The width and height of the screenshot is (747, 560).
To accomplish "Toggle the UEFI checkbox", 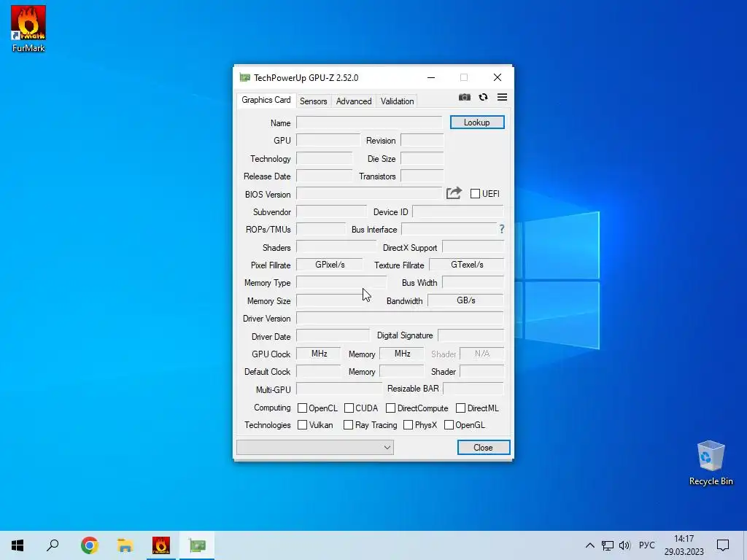I will pyautogui.click(x=475, y=193).
